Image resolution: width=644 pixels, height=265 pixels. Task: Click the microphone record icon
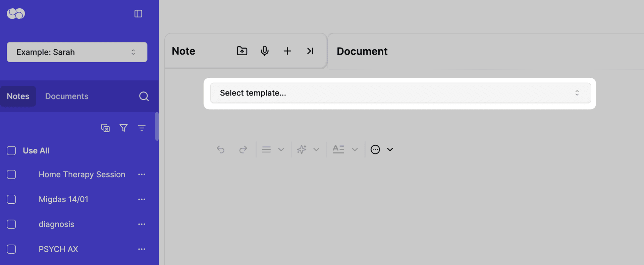[x=265, y=51]
